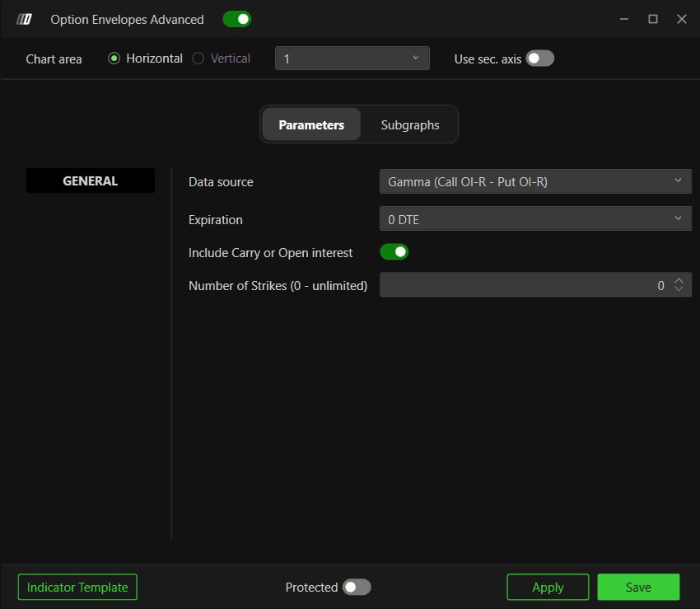This screenshot has width=700, height=609.
Task: Minimize the indicator settings window
Action: 624,19
